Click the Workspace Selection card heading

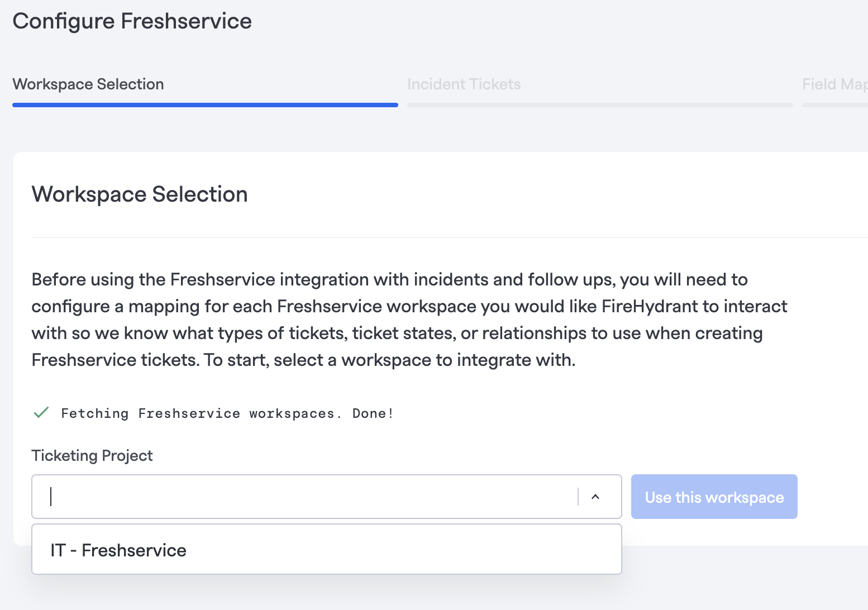pos(140,194)
